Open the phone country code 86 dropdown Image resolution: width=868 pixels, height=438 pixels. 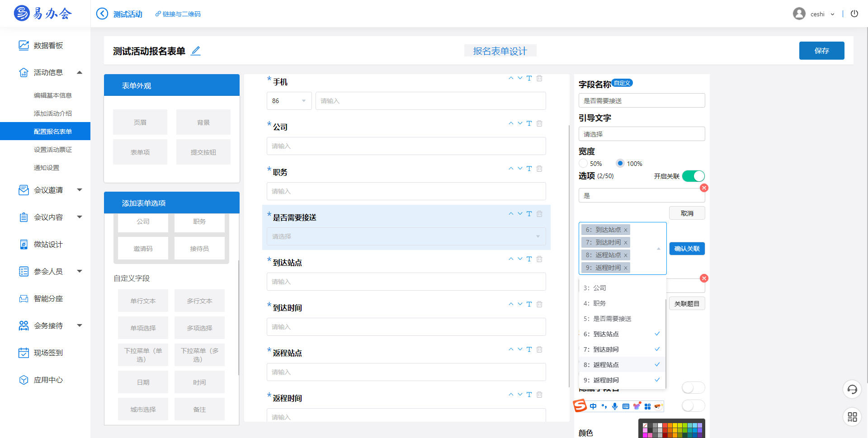(x=289, y=101)
